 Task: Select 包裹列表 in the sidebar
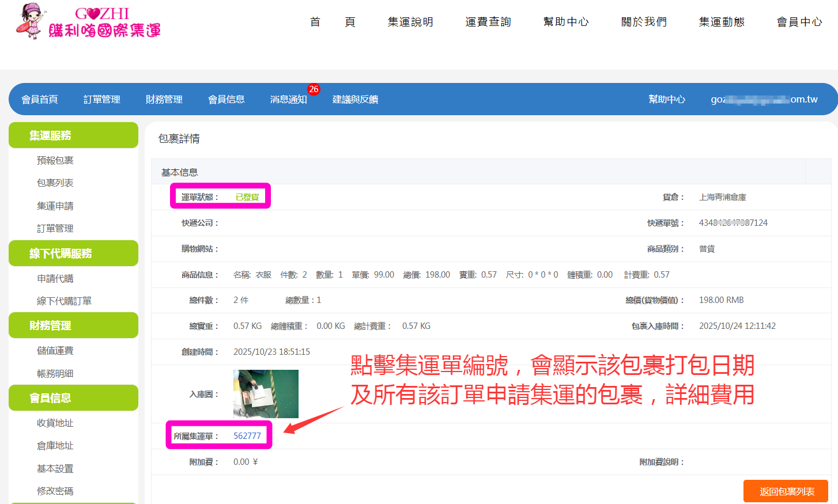55,183
